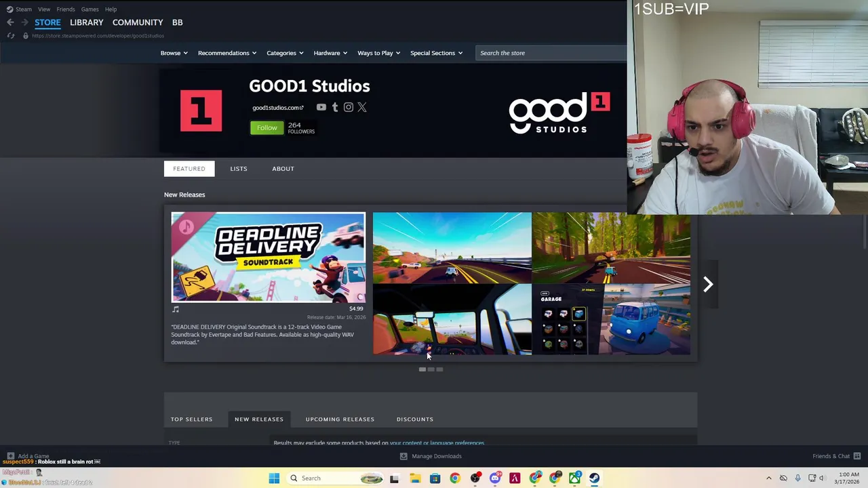The height and width of the screenshot is (488, 868).
Task: Open the View menu
Action: [x=44, y=9]
